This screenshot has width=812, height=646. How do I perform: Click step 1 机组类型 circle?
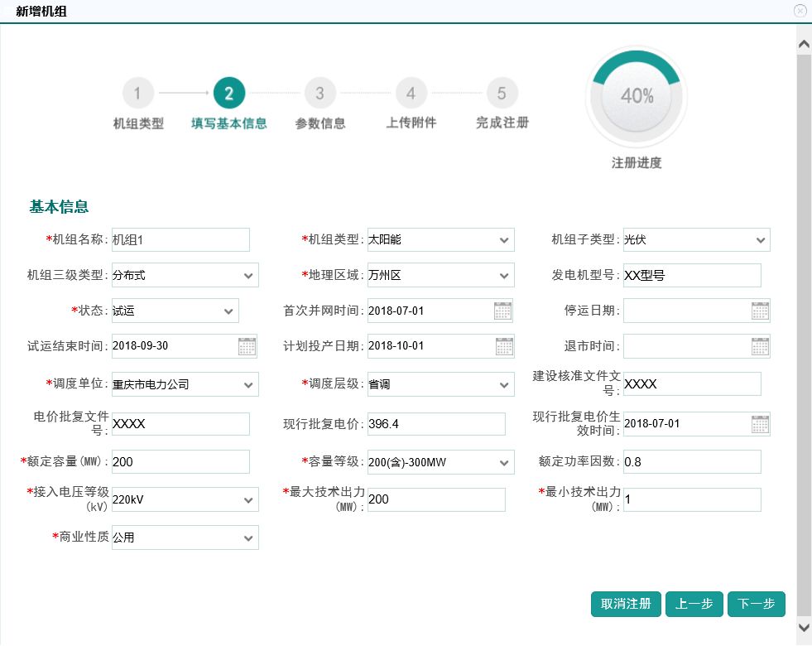click(x=138, y=94)
